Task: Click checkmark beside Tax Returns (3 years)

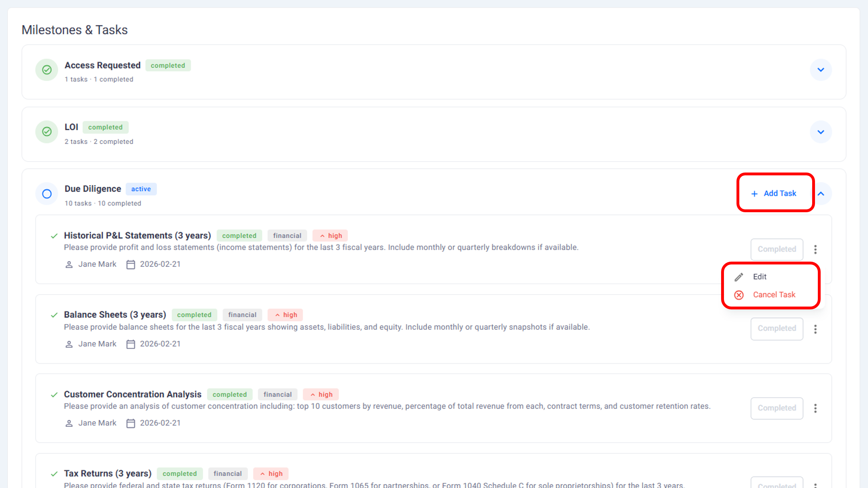Action: click(x=54, y=474)
